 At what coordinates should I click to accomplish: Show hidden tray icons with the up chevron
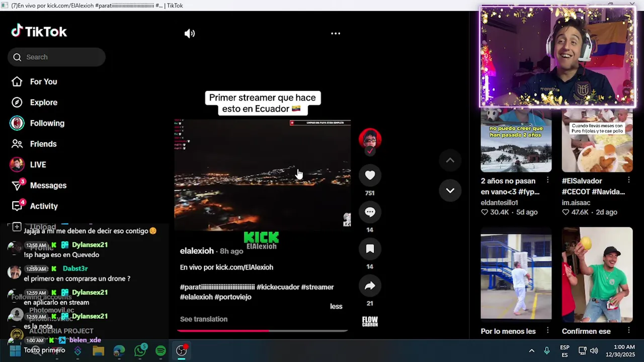click(x=531, y=350)
